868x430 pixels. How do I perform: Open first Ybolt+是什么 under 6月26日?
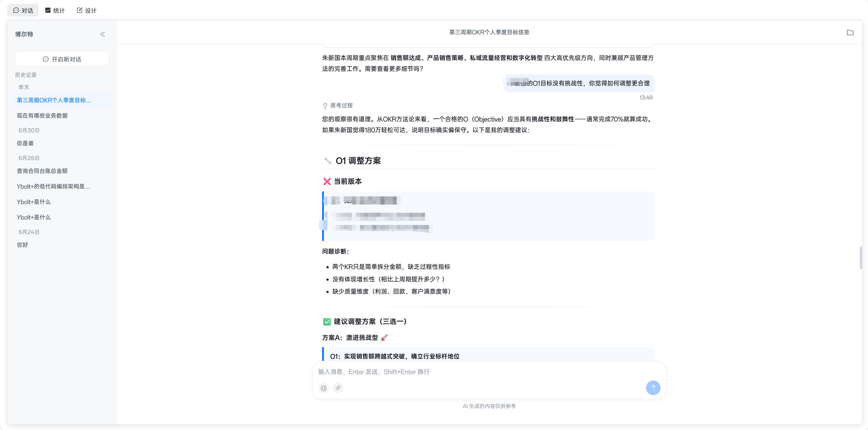(x=62, y=202)
